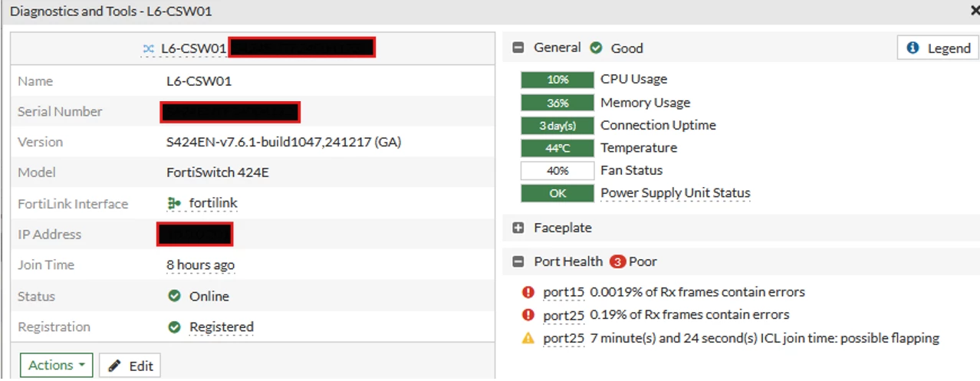Open the Legend

(938, 48)
